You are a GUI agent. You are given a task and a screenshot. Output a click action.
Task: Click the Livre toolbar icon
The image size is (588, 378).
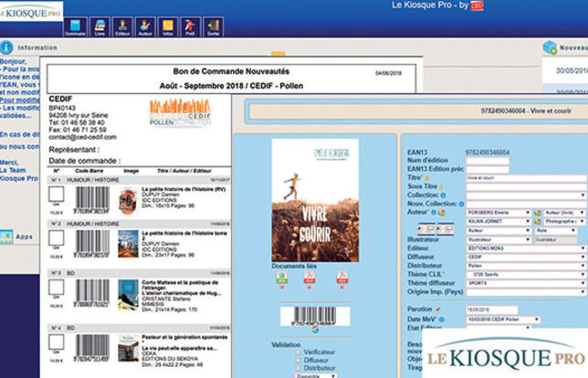tap(100, 26)
